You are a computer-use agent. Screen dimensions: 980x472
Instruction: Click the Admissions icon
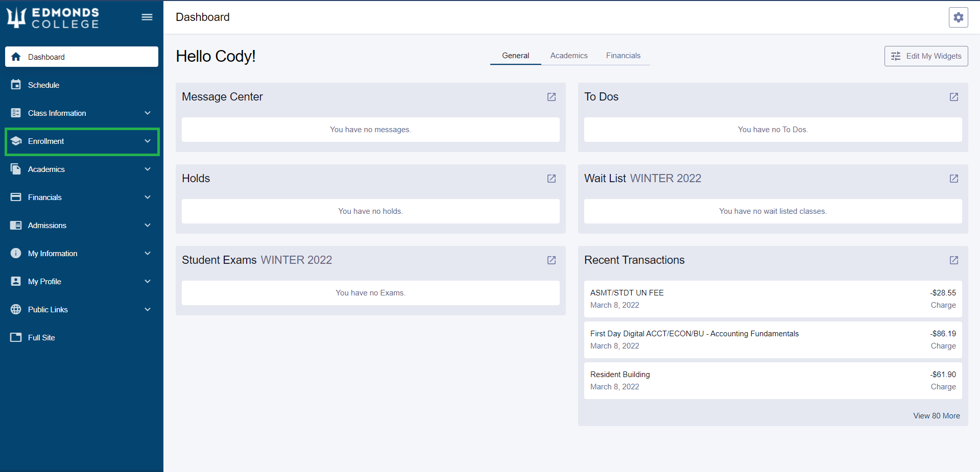coord(16,225)
